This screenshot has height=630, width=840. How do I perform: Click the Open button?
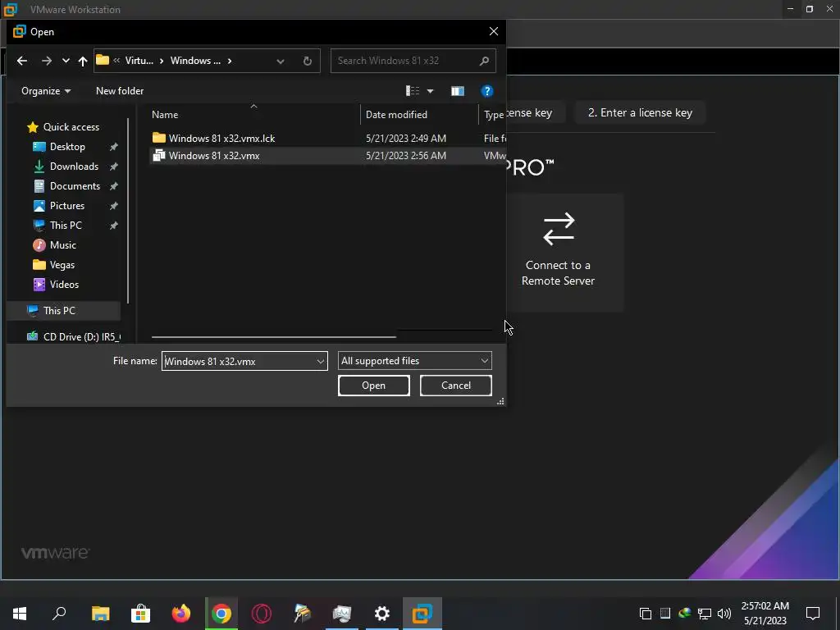tap(374, 386)
